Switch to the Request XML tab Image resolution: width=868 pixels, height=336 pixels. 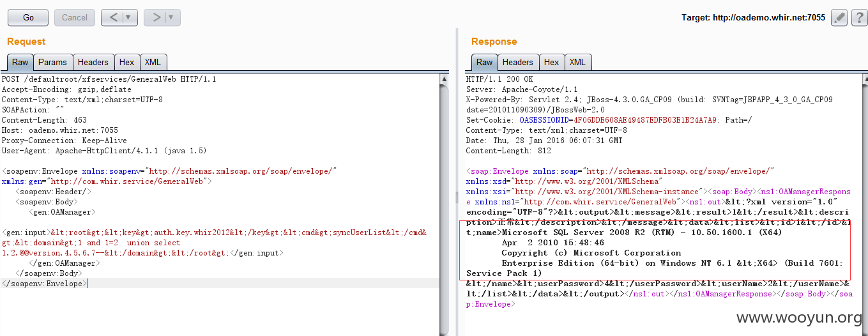[153, 62]
